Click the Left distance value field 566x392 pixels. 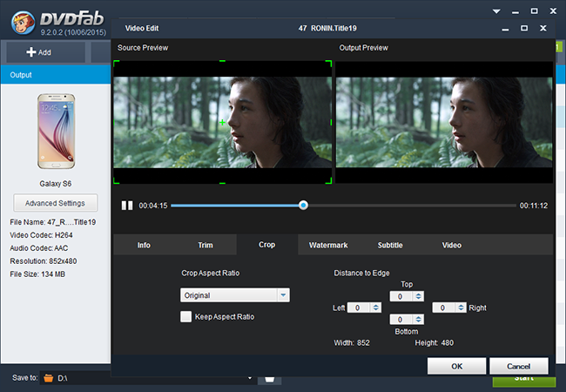pos(359,308)
